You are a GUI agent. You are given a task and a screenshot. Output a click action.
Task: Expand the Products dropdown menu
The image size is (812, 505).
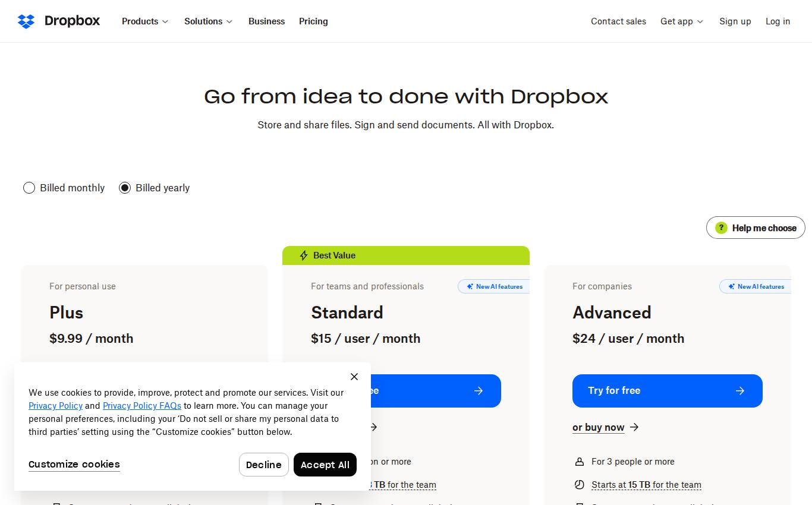pyautogui.click(x=145, y=21)
